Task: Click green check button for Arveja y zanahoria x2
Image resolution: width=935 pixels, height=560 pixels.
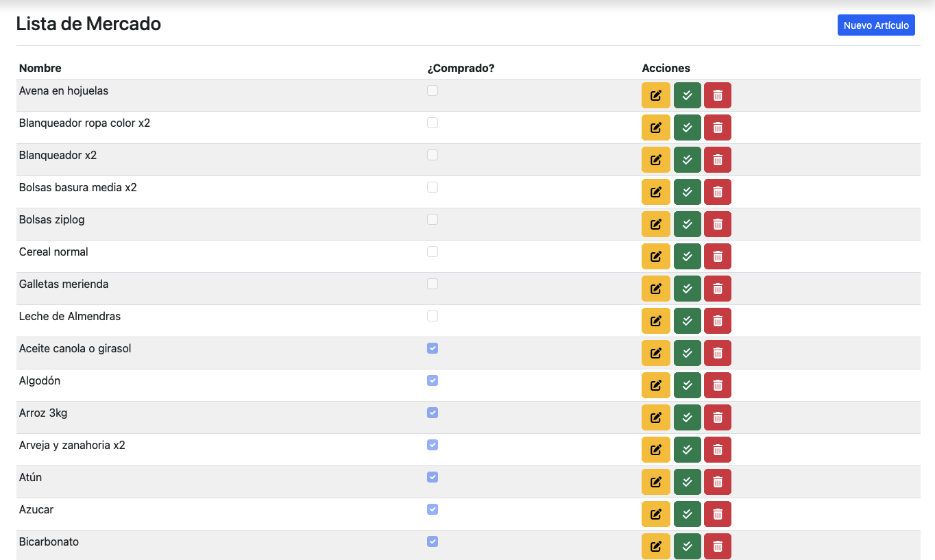Action: tap(687, 450)
